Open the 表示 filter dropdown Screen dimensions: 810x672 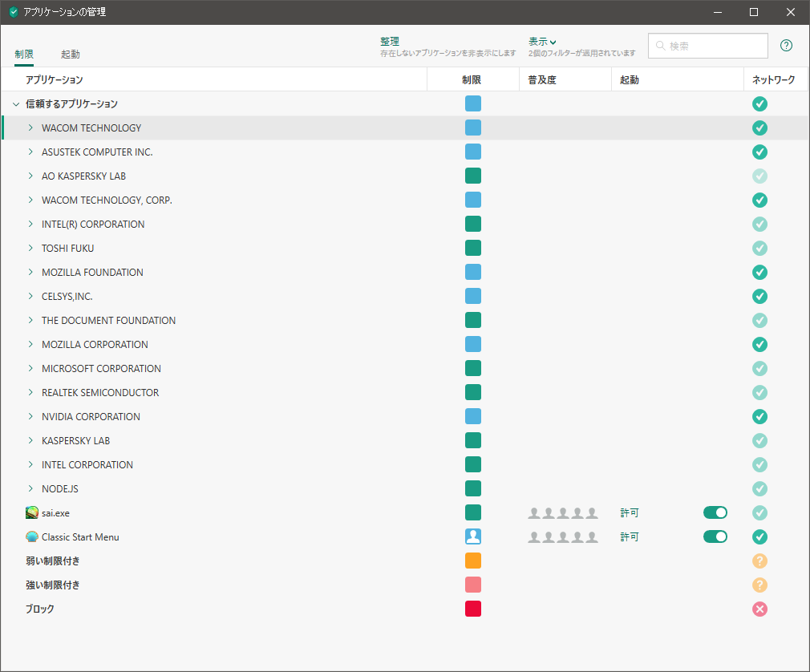tap(542, 41)
